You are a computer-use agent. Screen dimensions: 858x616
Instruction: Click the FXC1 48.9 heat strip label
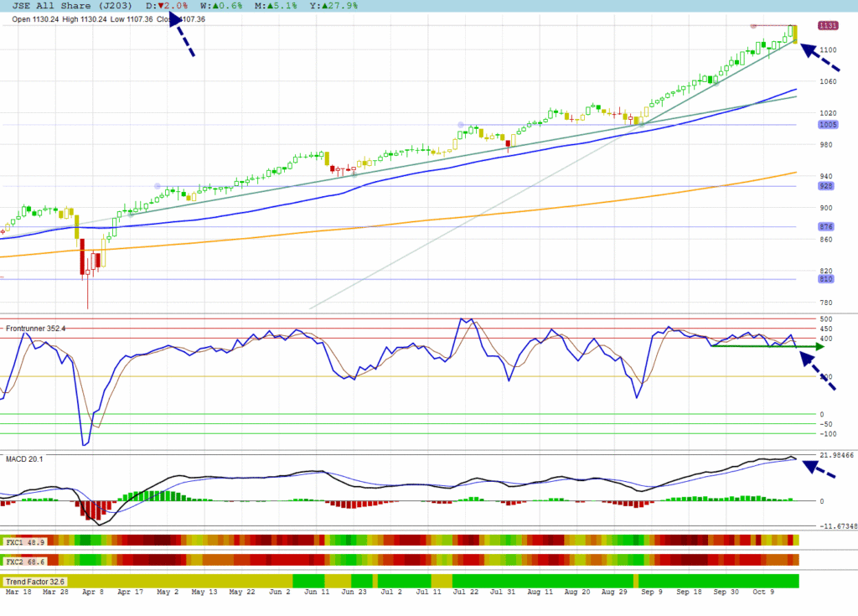pos(24,541)
